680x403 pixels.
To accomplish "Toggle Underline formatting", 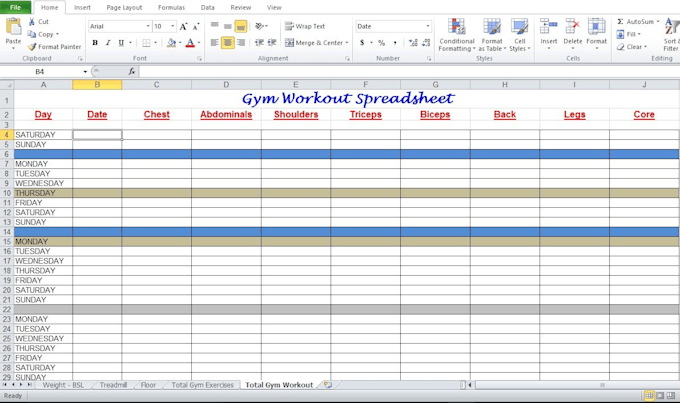I will click(121, 43).
